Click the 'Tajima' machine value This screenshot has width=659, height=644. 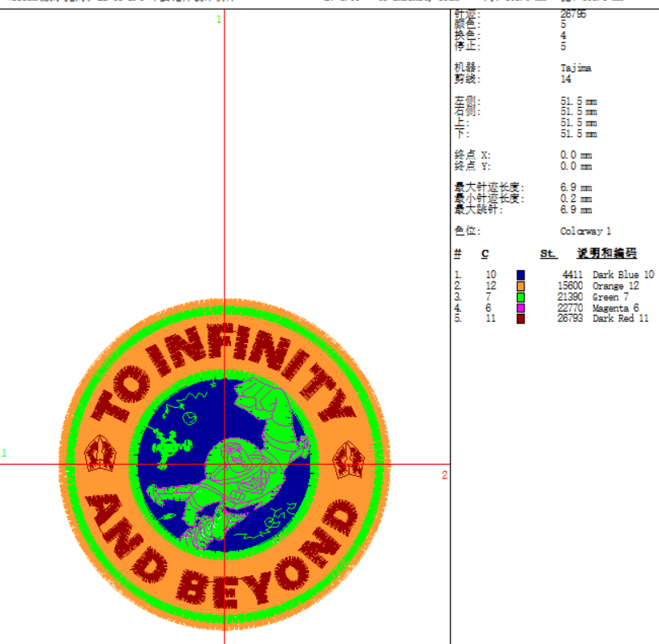coord(576,68)
